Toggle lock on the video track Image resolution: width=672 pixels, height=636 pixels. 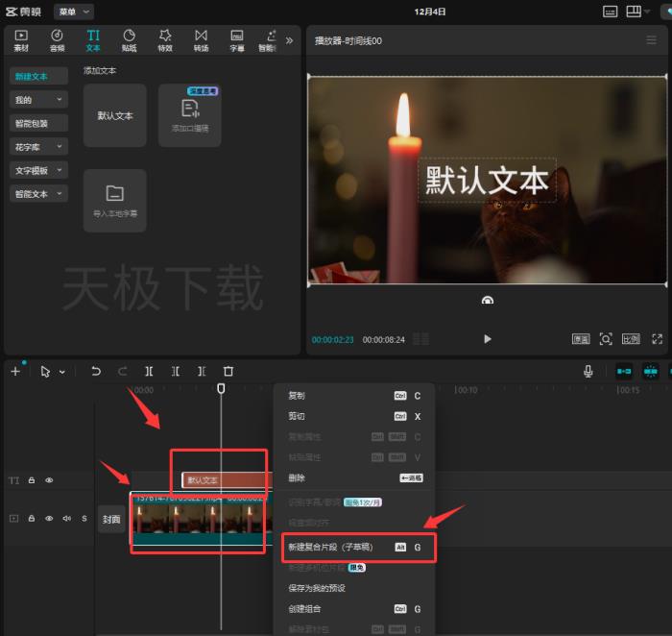(32, 519)
